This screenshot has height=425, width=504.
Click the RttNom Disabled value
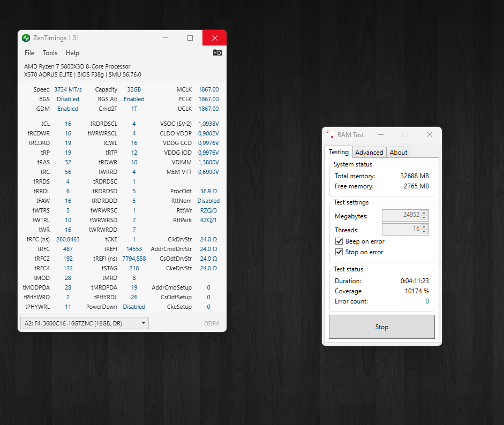pos(208,201)
